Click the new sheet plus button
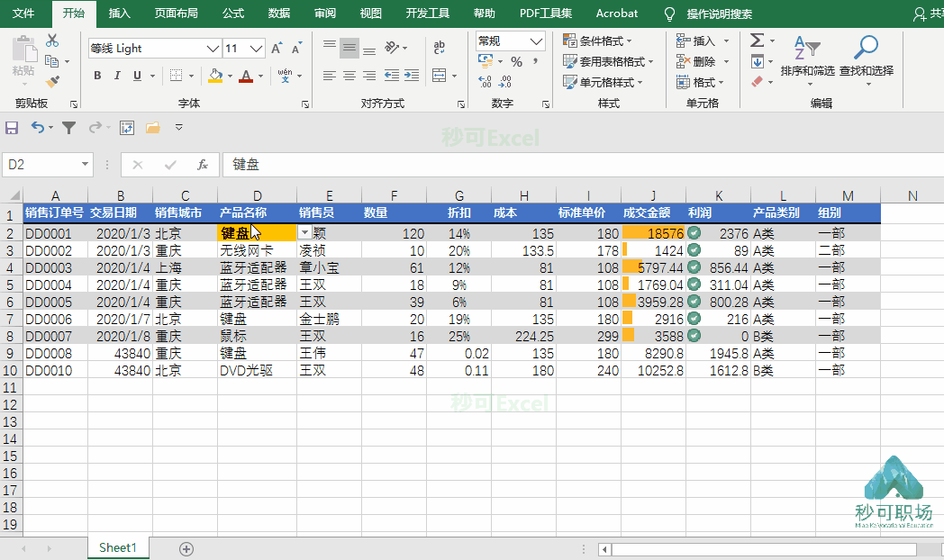944x560 pixels. [186, 548]
